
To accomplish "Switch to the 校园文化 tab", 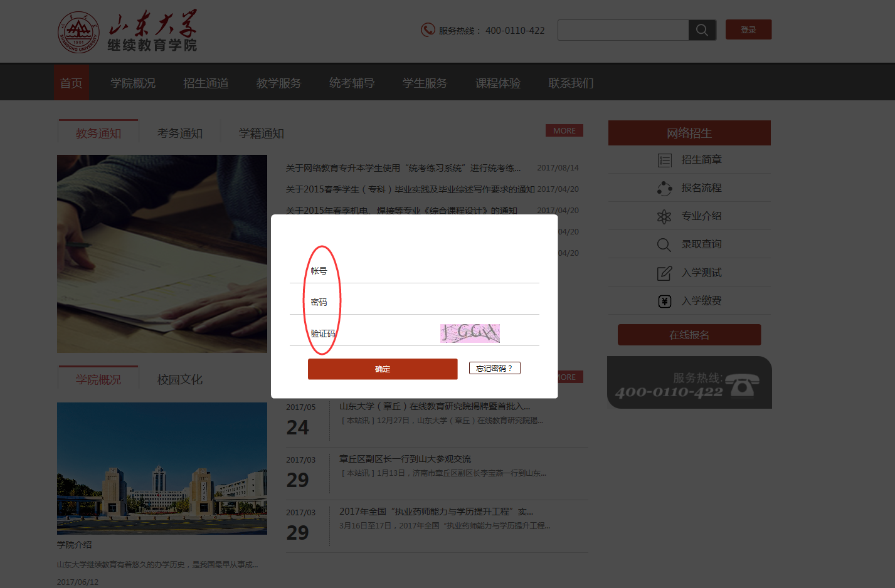I will [x=180, y=379].
